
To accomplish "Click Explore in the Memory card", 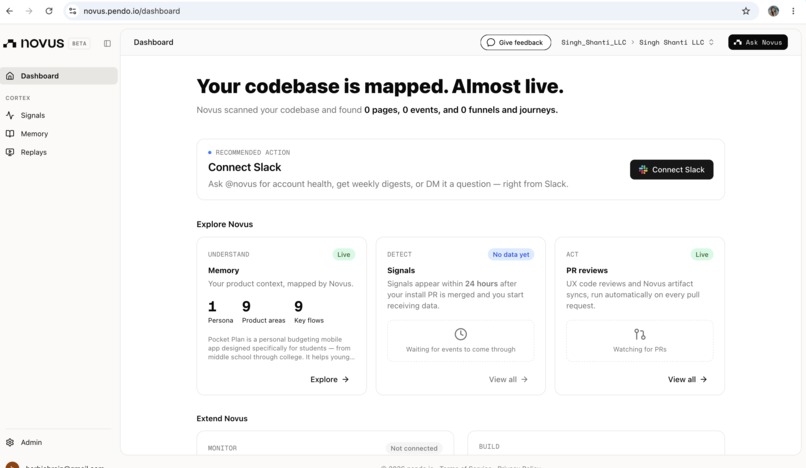I will pyautogui.click(x=329, y=380).
